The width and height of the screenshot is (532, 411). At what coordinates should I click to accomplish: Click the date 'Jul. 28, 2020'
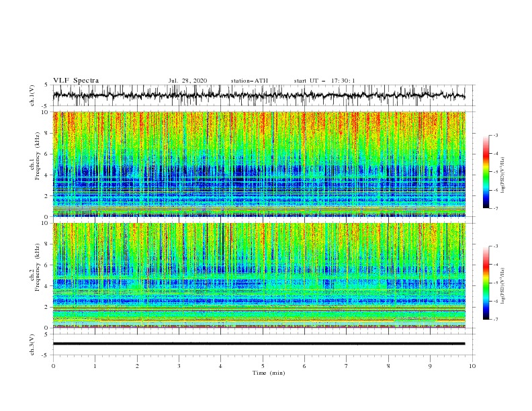[x=187, y=81]
